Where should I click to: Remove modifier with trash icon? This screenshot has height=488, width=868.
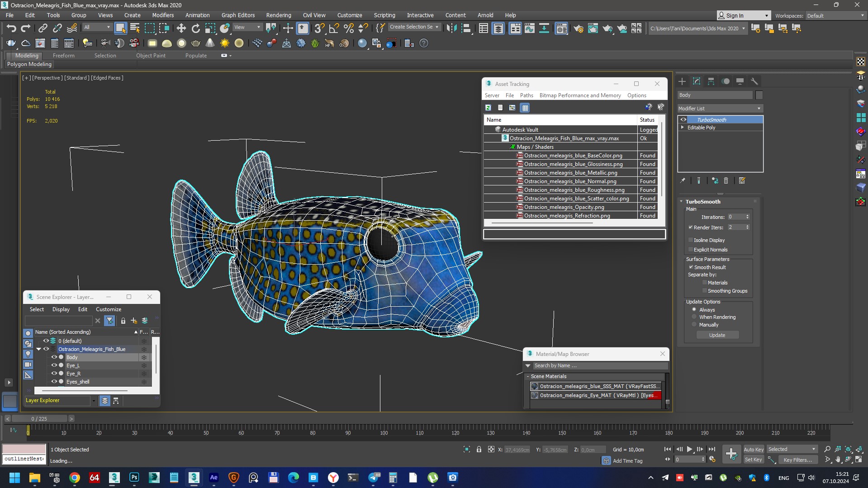(x=726, y=180)
